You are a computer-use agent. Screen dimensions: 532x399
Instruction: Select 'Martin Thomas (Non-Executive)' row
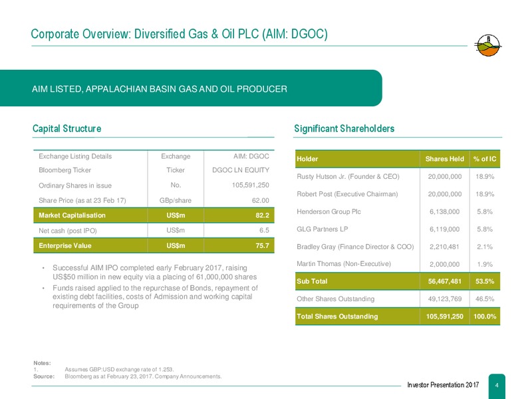[x=398, y=264]
